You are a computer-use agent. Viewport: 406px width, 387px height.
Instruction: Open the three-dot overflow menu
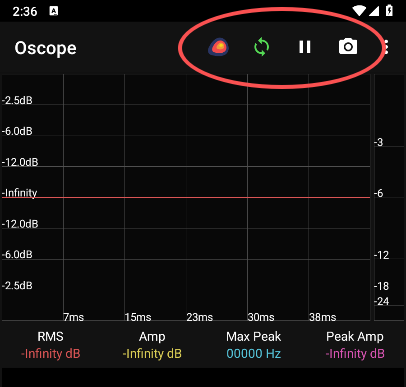tap(387, 47)
